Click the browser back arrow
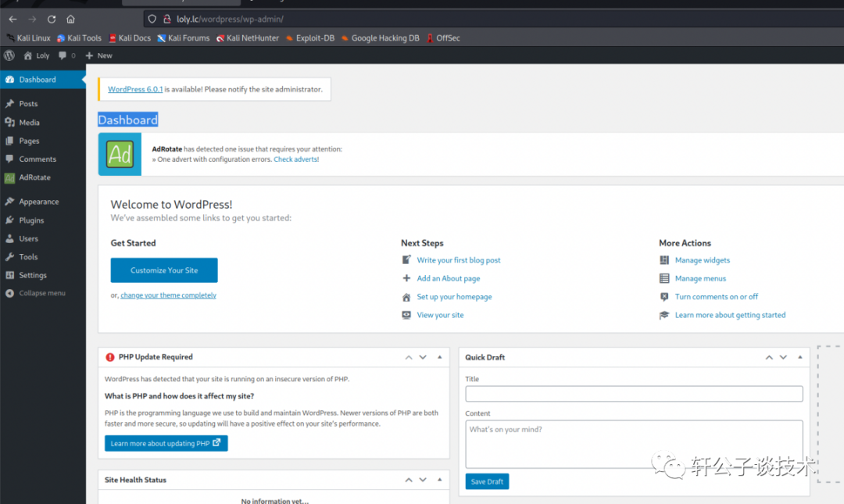This screenshot has height=504, width=844. click(13, 19)
